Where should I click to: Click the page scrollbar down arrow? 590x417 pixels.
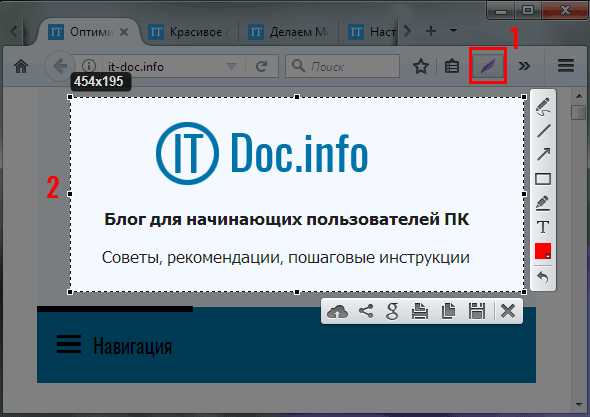tap(579, 404)
